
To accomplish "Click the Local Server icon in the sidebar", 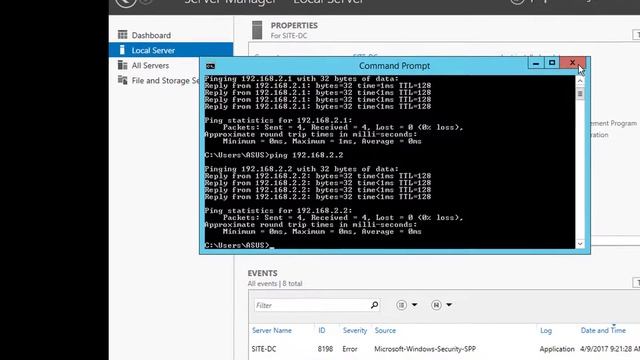I will click(122, 50).
